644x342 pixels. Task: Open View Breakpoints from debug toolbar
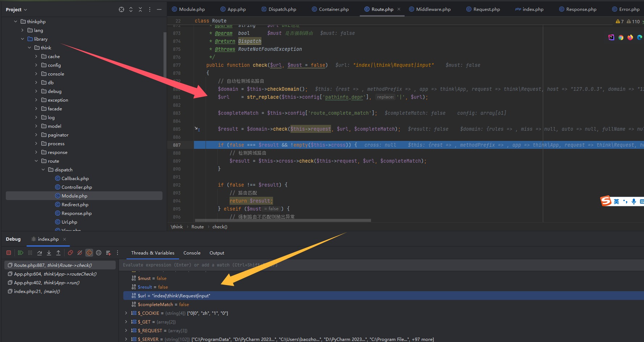tap(70, 253)
